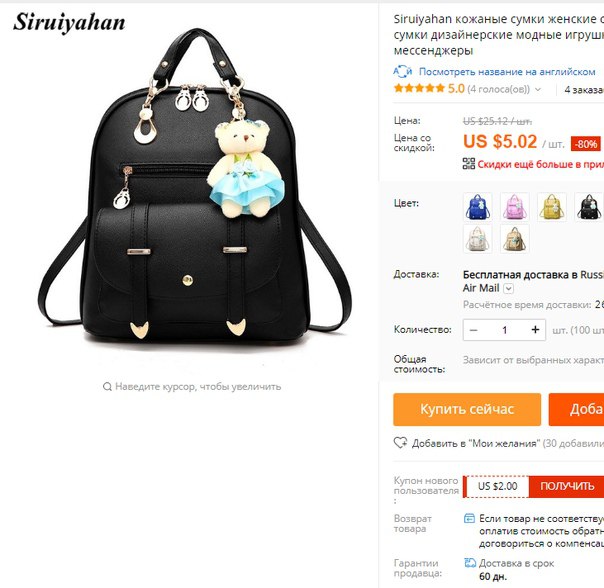
Task: Select the blue backpack color option
Action: click(x=478, y=207)
